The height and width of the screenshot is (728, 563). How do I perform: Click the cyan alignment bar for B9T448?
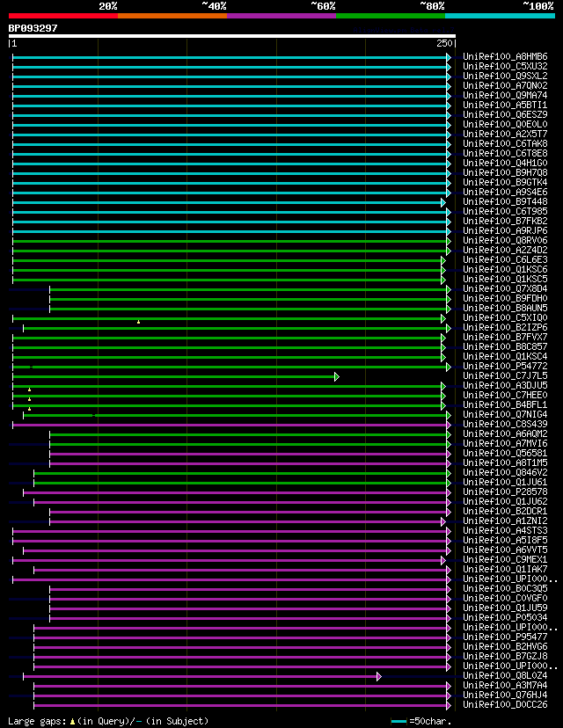(x=229, y=202)
